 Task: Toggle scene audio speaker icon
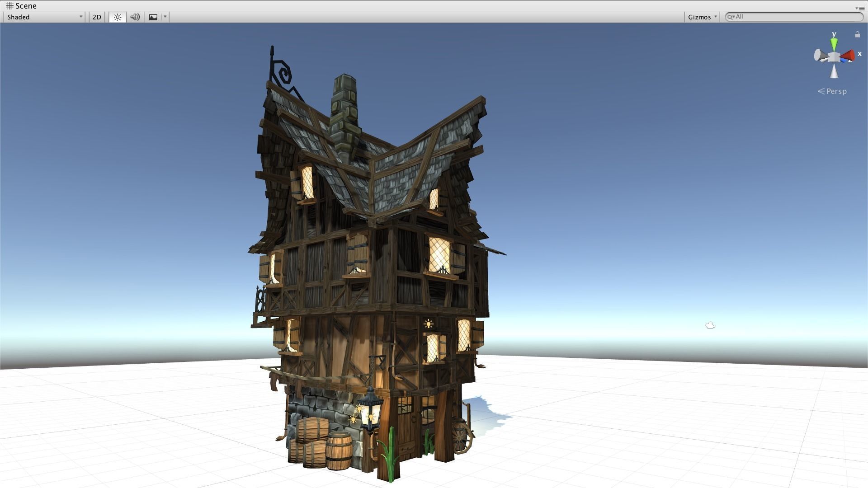tap(135, 17)
